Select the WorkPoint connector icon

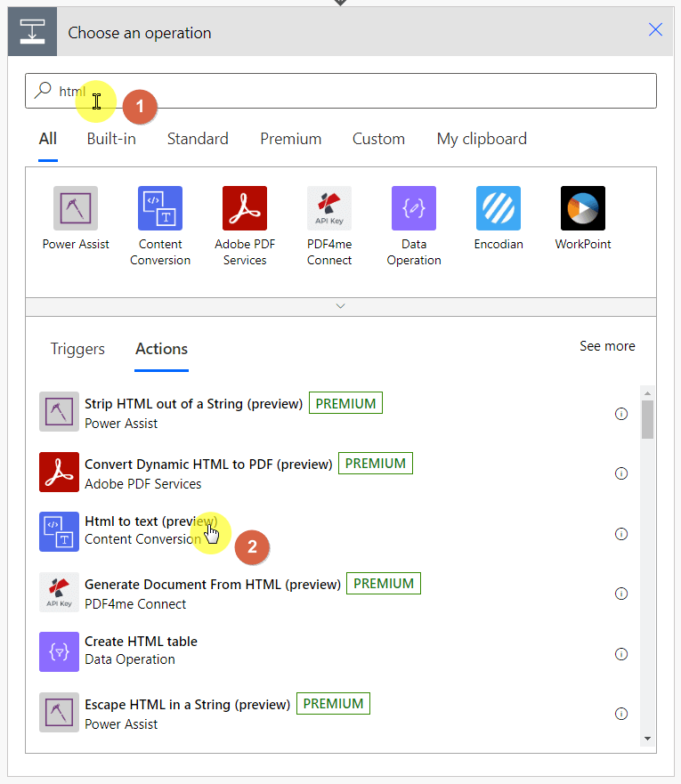(x=582, y=208)
